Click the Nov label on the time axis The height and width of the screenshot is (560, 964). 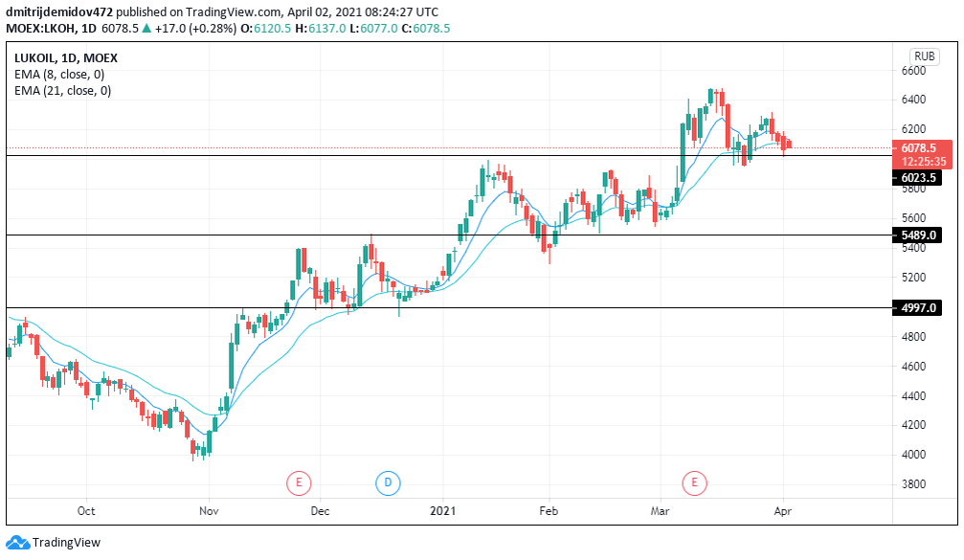[x=209, y=511]
